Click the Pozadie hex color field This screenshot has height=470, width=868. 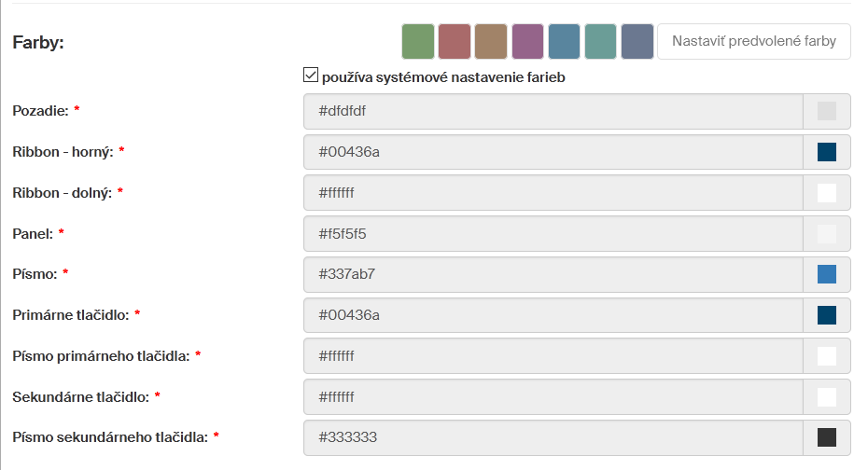tap(553, 111)
